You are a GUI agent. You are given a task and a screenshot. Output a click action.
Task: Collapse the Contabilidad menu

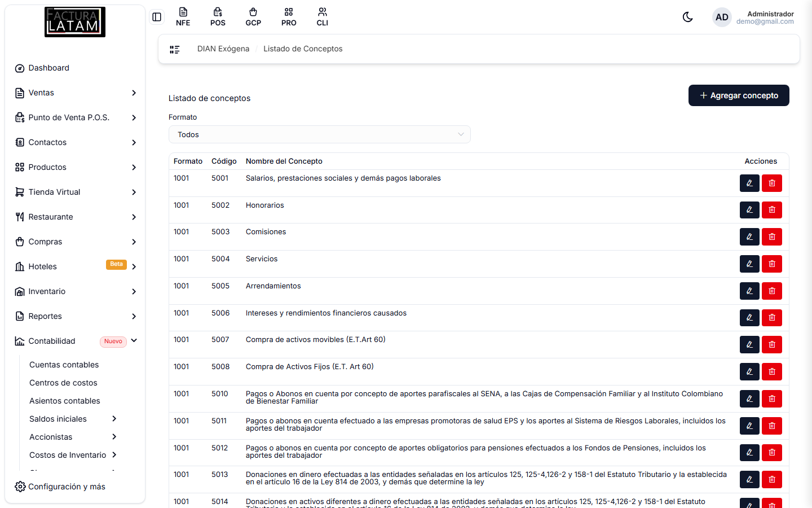[76, 341]
